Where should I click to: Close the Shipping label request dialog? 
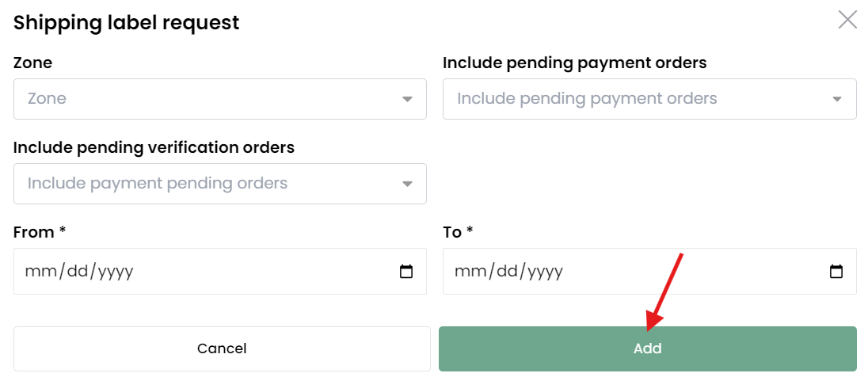847,20
